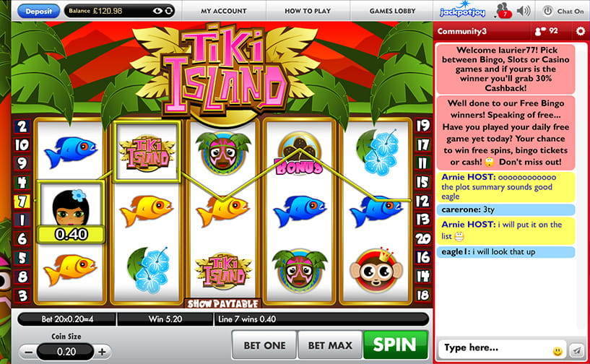Screen dimensions: 590x364
Task: Click the Deposit button
Action: [39, 11]
